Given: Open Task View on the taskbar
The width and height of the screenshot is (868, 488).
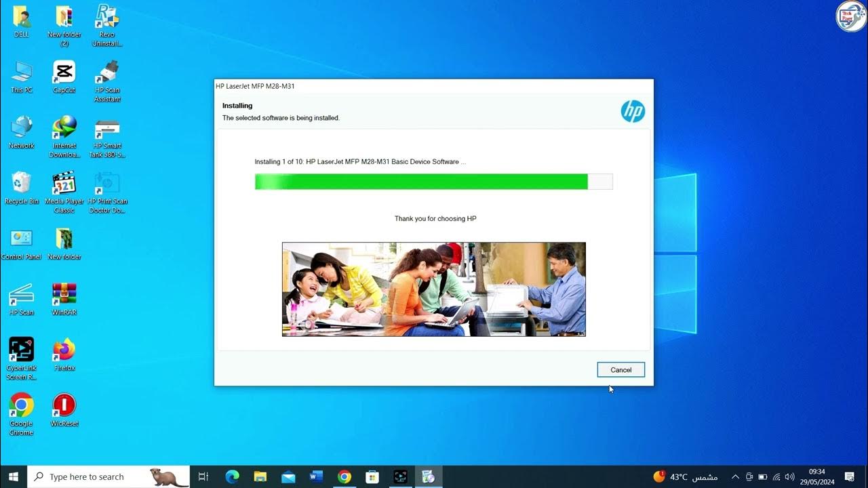Looking at the screenshot, I should (203, 476).
